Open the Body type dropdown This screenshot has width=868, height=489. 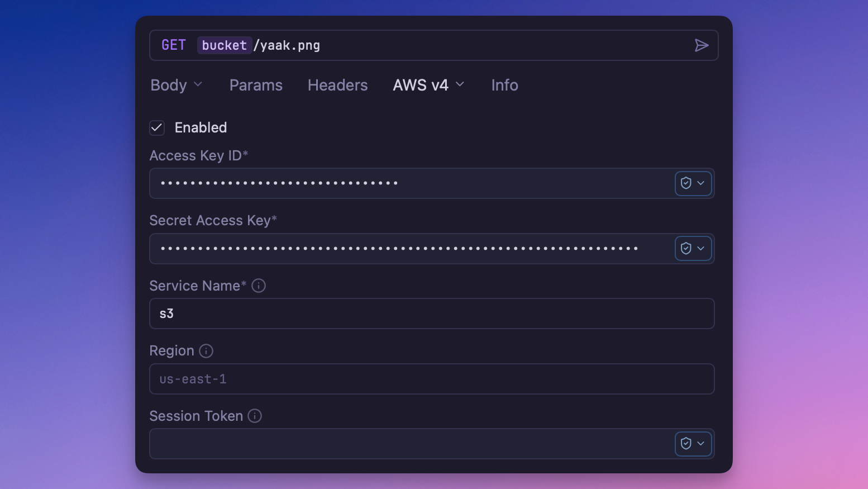click(x=176, y=85)
